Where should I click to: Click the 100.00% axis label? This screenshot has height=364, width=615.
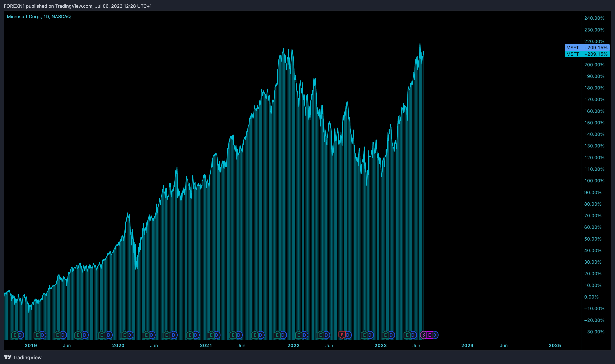click(x=594, y=181)
